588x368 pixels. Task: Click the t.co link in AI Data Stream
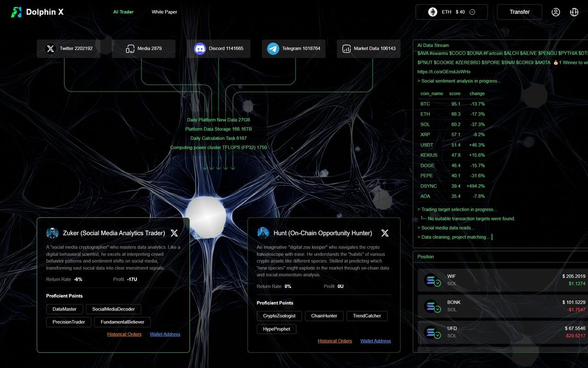pyautogui.click(x=444, y=72)
